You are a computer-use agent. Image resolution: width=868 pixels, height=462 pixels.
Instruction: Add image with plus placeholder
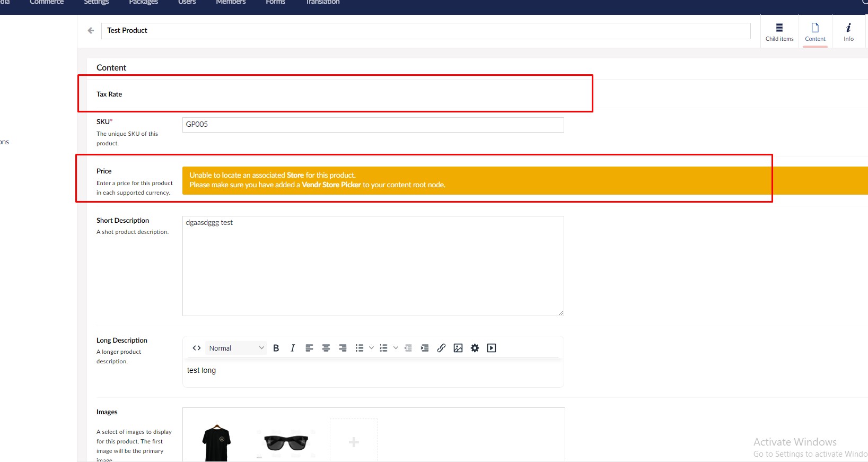[354, 442]
